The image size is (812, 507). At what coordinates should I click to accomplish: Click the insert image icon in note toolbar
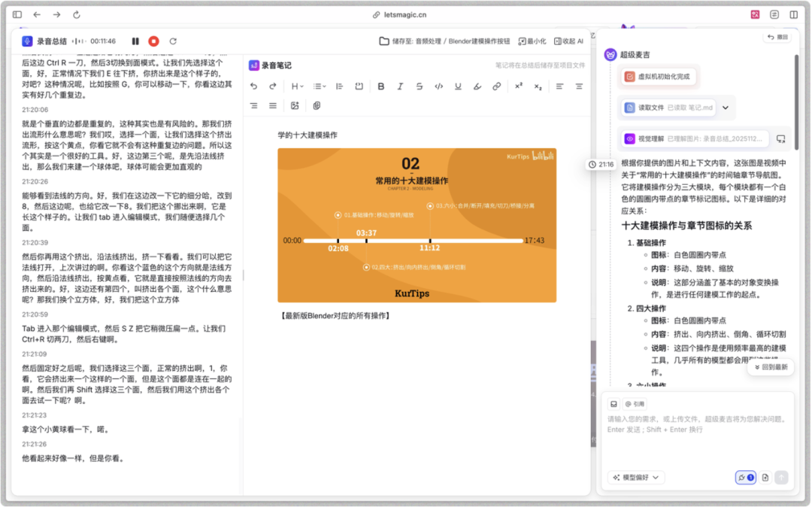pos(295,106)
